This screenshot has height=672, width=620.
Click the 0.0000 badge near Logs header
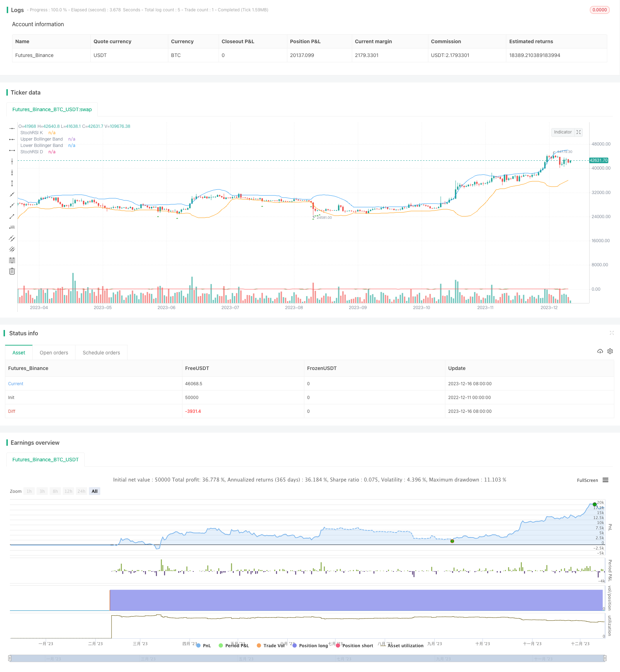click(599, 10)
